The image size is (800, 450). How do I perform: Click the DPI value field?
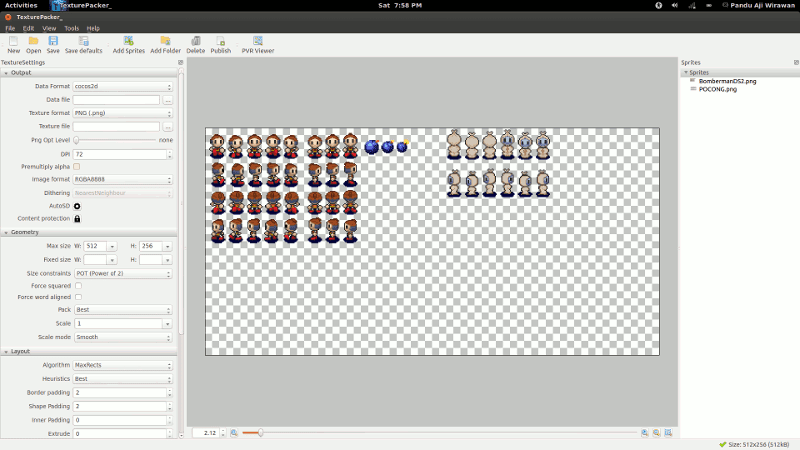122,154
